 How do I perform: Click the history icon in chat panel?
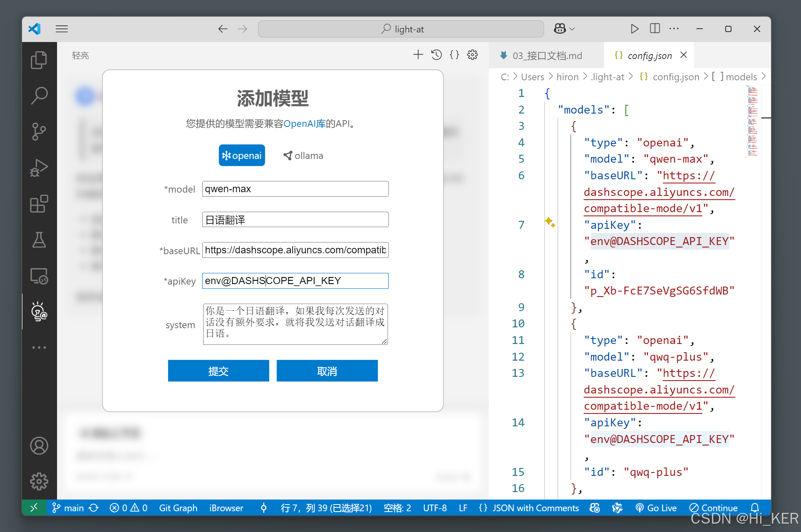click(436, 55)
